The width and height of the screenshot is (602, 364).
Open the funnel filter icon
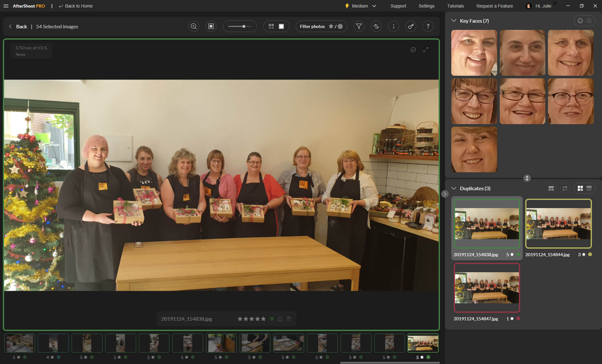click(359, 26)
